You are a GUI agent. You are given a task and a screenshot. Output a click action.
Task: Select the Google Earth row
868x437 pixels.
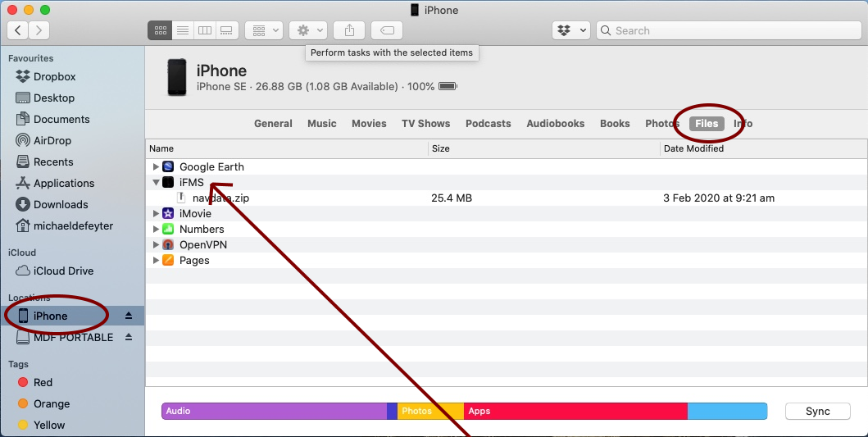pyautogui.click(x=507, y=166)
